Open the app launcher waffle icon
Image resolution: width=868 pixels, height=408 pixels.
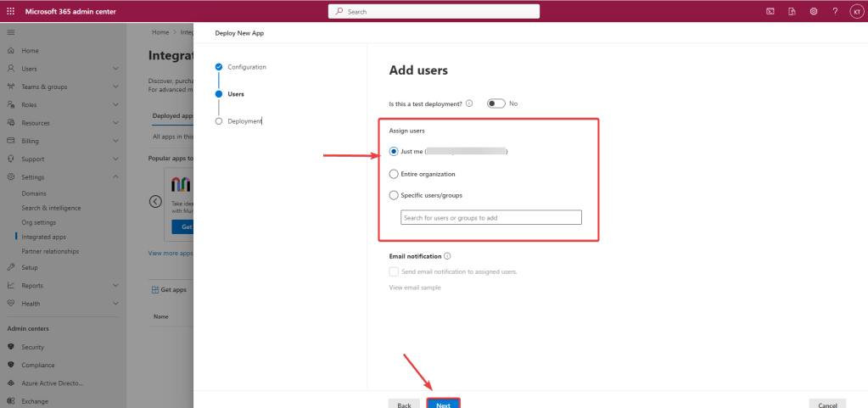pyautogui.click(x=11, y=11)
